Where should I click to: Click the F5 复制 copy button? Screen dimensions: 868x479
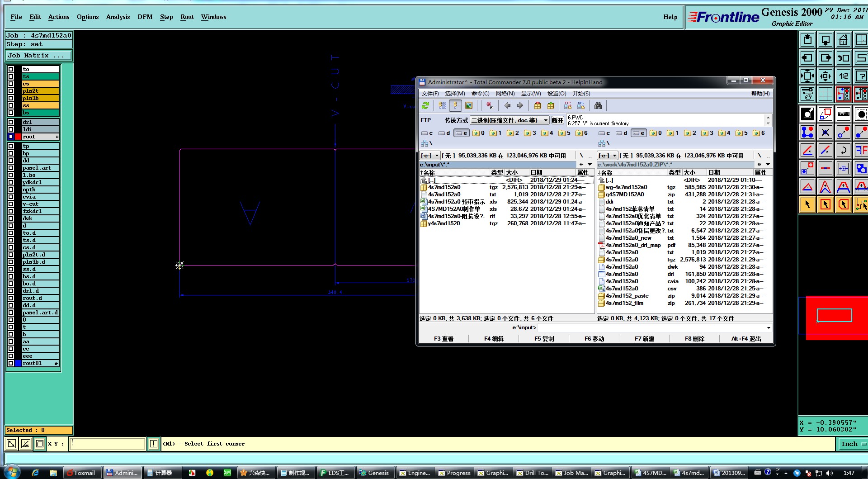point(544,339)
